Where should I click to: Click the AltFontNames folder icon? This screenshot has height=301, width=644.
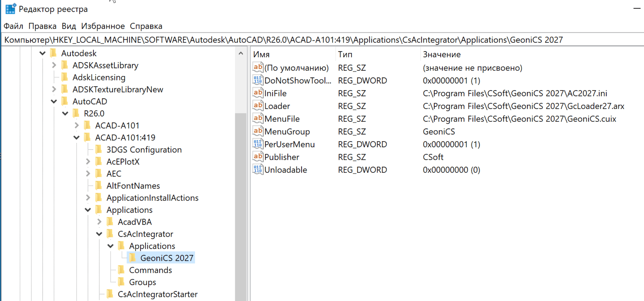coord(99,185)
